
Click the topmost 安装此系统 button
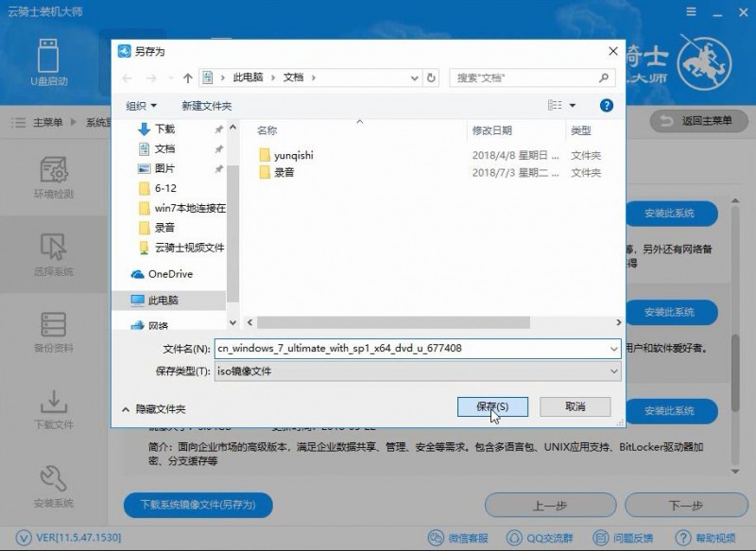click(x=671, y=214)
